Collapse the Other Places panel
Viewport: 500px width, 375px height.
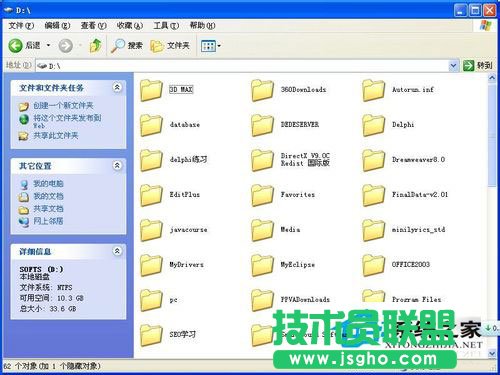[x=117, y=165]
